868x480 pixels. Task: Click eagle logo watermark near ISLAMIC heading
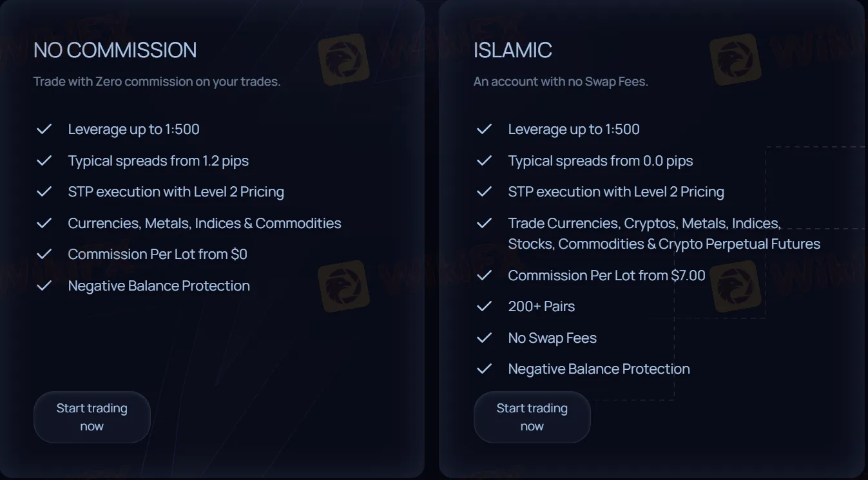click(x=735, y=59)
